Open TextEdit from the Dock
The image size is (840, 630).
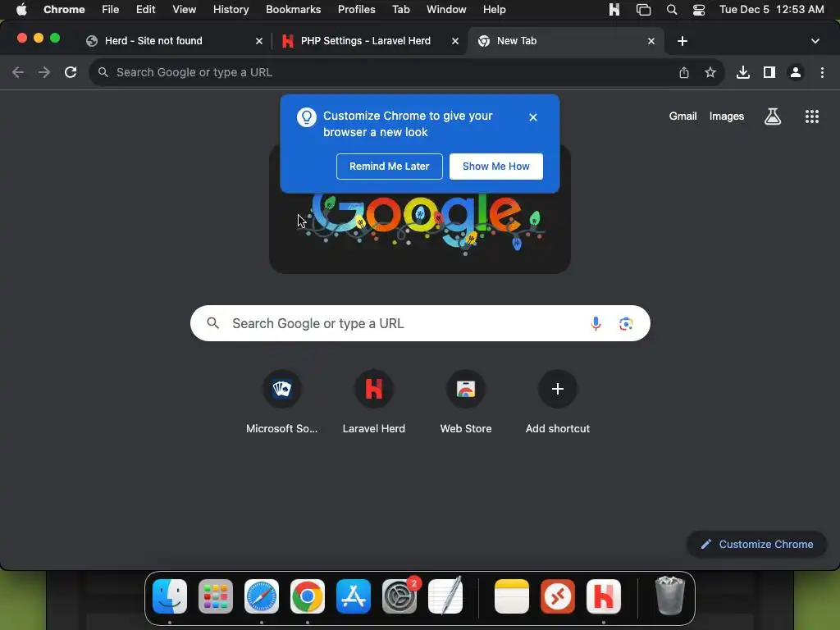pos(445,596)
